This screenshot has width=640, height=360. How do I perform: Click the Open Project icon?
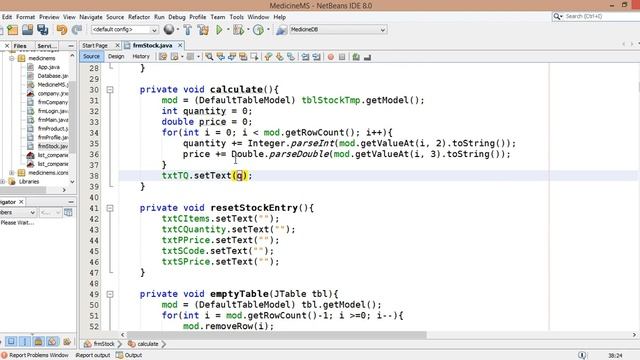[x=28, y=30]
